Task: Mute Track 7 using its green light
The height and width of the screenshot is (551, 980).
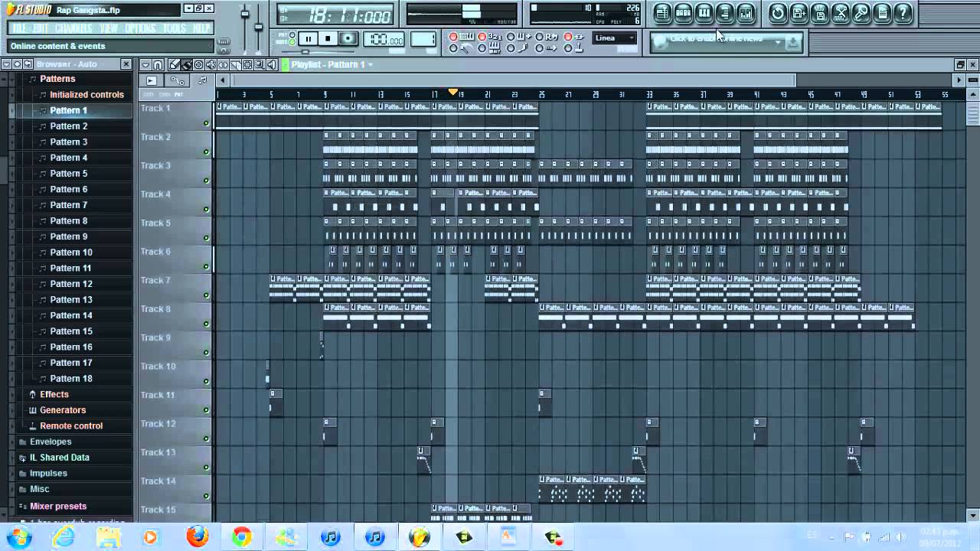Action: click(x=206, y=295)
